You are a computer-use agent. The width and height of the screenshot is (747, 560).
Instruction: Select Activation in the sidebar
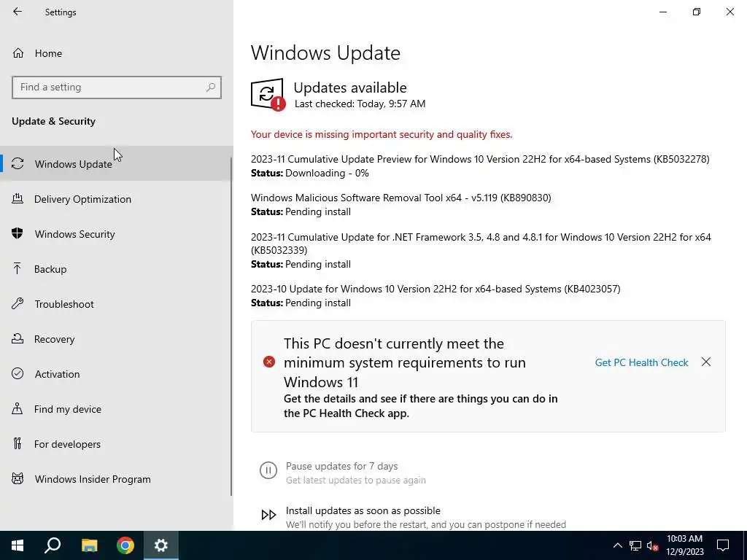coord(116,374)
